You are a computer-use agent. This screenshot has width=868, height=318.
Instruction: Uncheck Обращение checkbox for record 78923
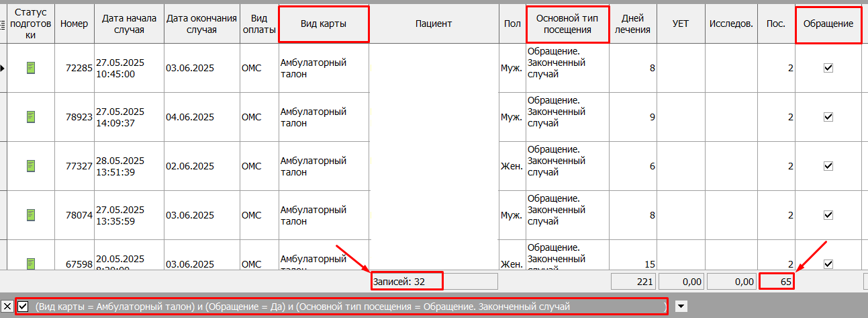pos(828,117)
